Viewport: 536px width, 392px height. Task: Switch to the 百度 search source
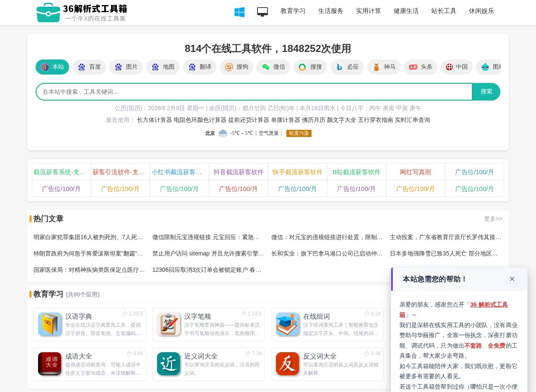[89, 67]
